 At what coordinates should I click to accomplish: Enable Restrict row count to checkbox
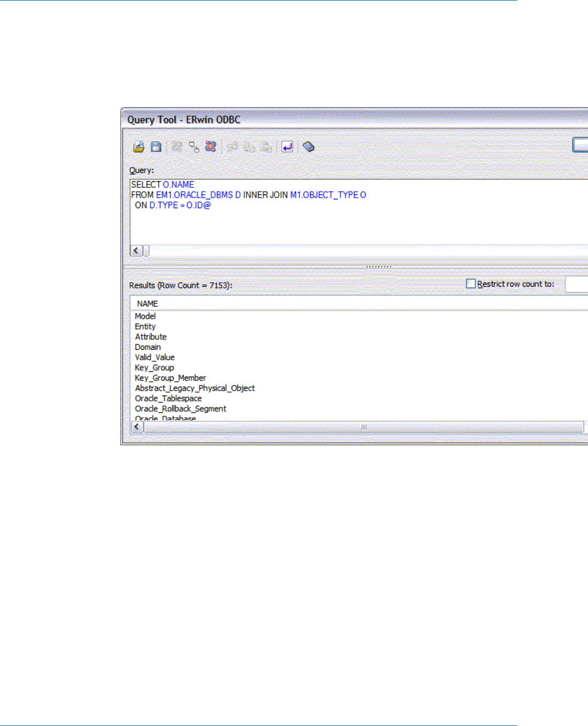pyautogui.click(x=471, y=284)
